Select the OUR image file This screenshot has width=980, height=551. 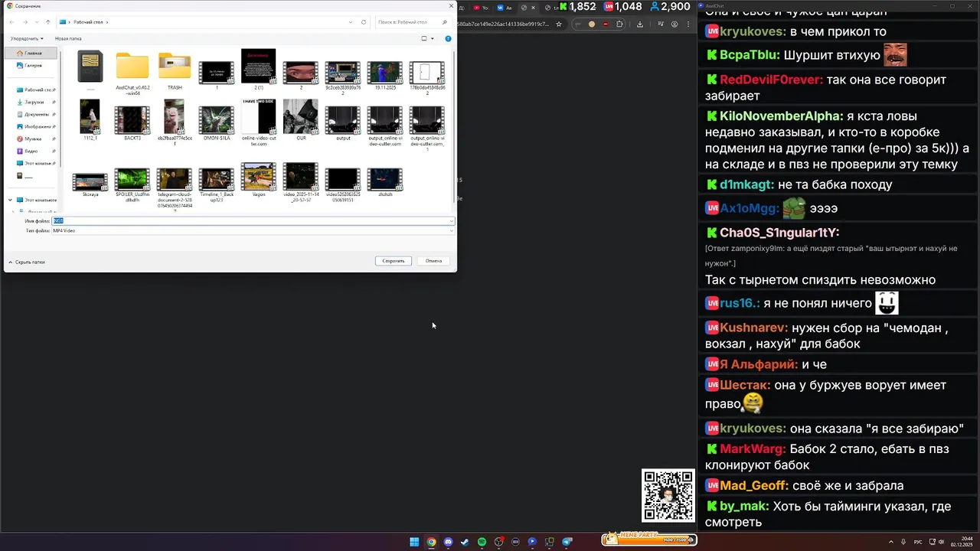point(301,119)
